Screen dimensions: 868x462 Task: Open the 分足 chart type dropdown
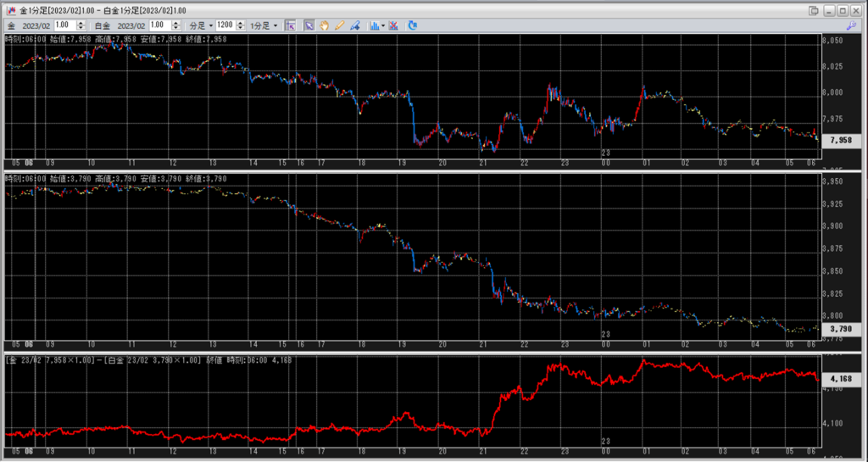200,25
